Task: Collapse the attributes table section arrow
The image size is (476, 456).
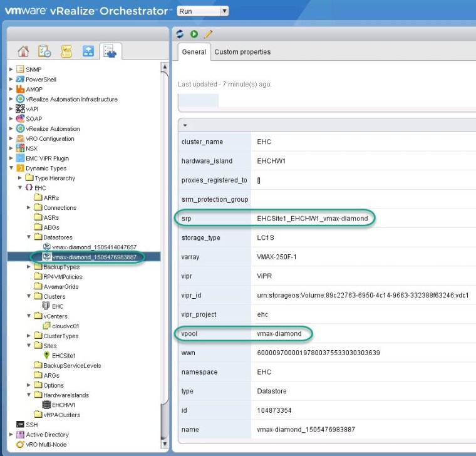Action: coord(185,126)
